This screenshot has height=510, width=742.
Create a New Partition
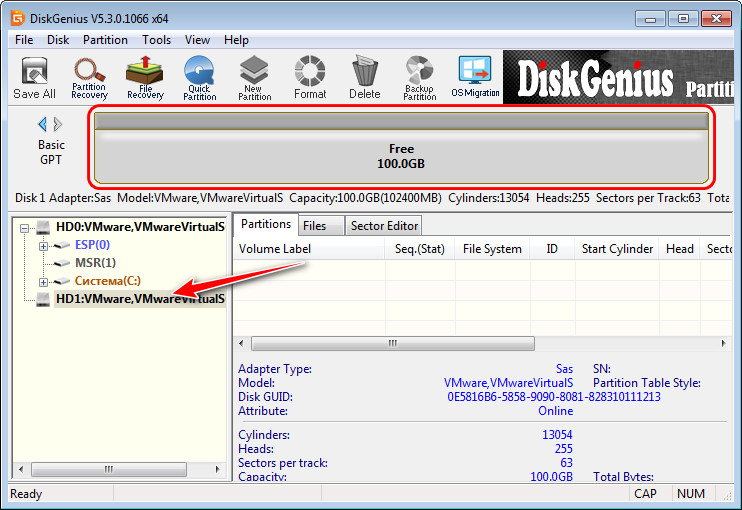254,78
